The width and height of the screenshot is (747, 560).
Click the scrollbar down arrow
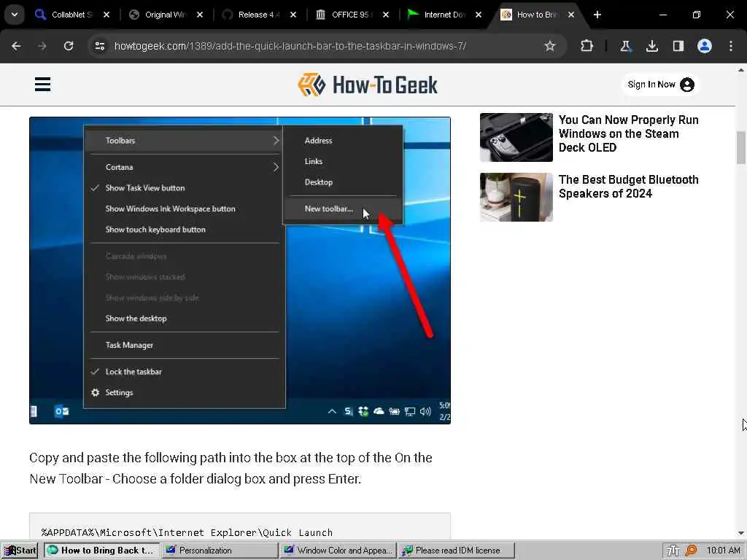point(741,533)
